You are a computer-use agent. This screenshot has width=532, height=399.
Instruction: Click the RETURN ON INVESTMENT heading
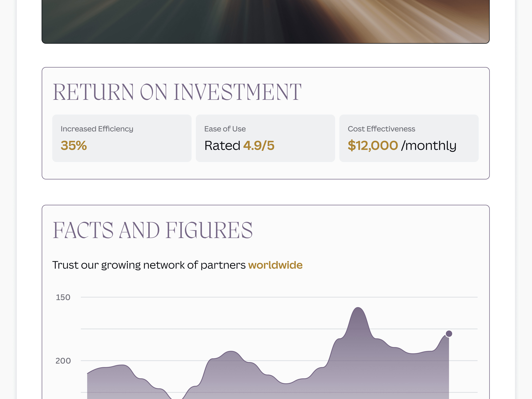(177, 92)
